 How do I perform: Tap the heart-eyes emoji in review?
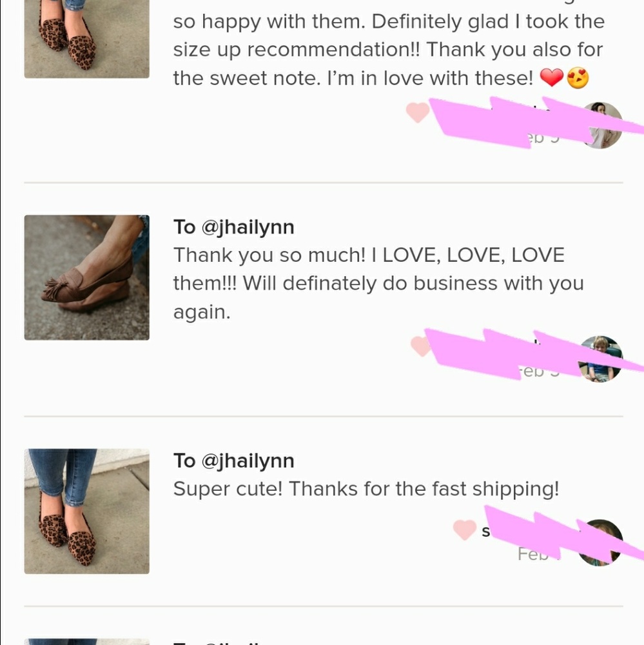click(578, 78)
